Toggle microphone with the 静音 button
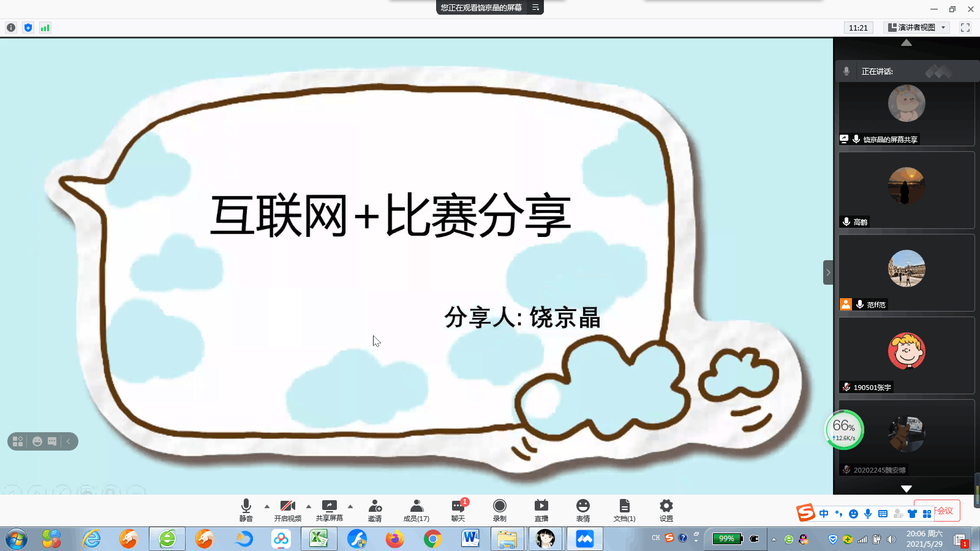 coord(246,509)
